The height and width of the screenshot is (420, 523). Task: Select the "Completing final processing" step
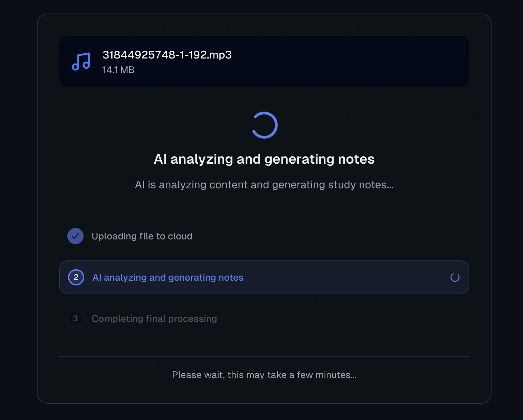point(154,319)
